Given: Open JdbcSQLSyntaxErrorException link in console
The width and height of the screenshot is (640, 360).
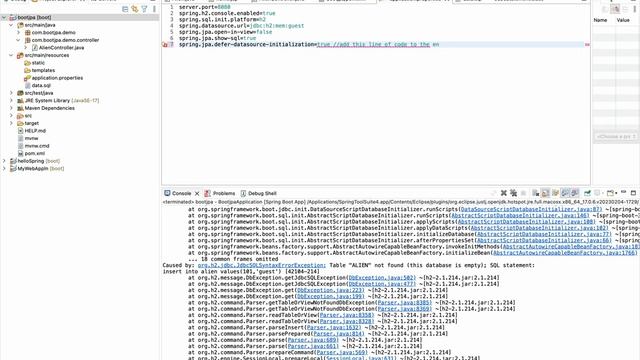Looking at the screenshot, I should pos(262,265).
